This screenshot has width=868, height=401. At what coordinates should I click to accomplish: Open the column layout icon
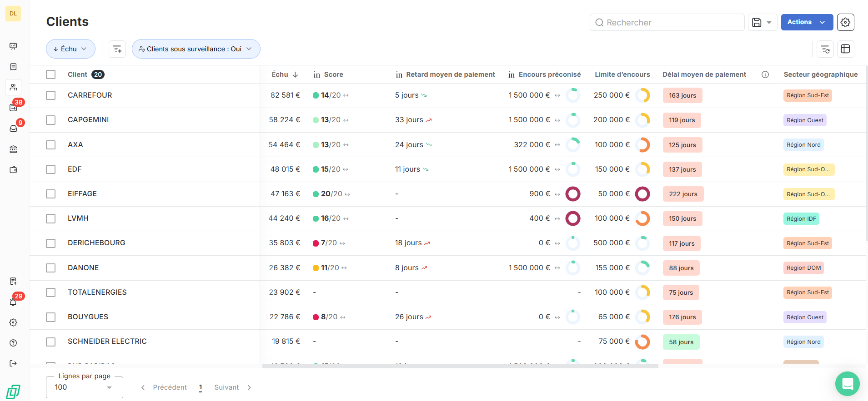(845, 49)
